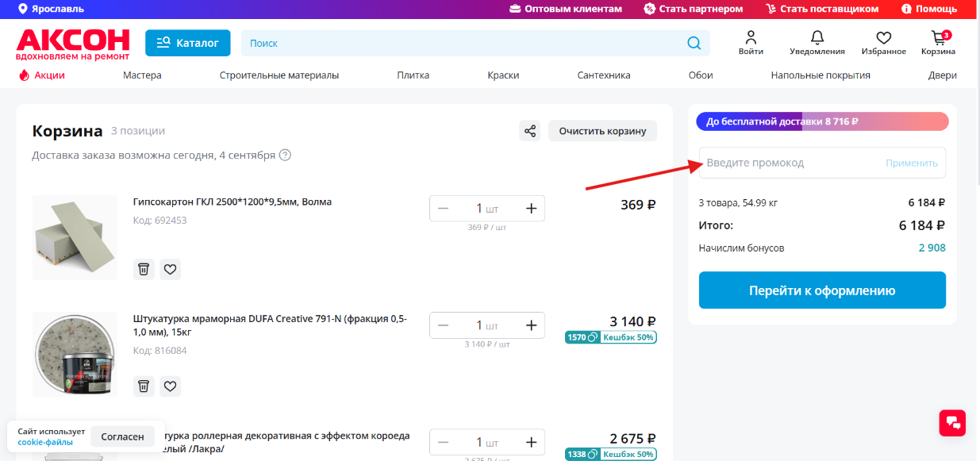This screenshot has height=461, width=980.
Task: Click Применить promo code button
Action: click(x=912, y=163)
